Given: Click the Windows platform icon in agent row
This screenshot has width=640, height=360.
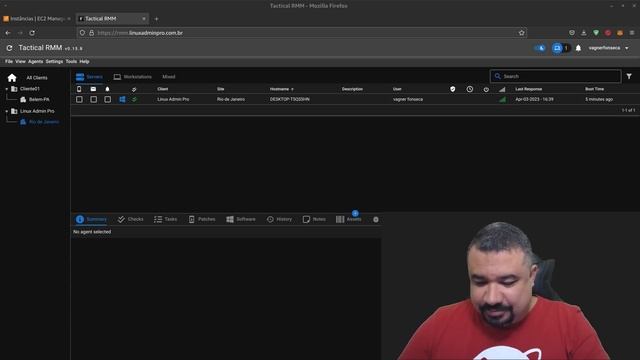Looking at the screenshot, I should click(x=122, y=99).
